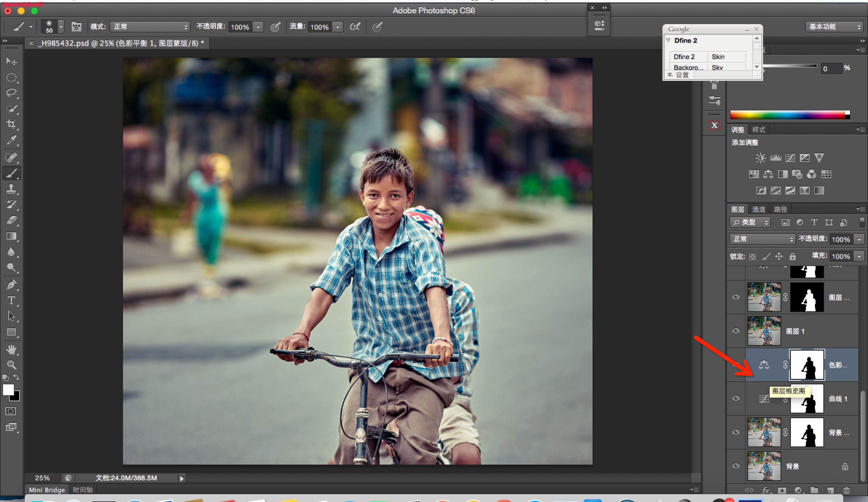Toggle lock transparent pixels
The width and height of the screenshot is (868, 502).
coord(753,256)
